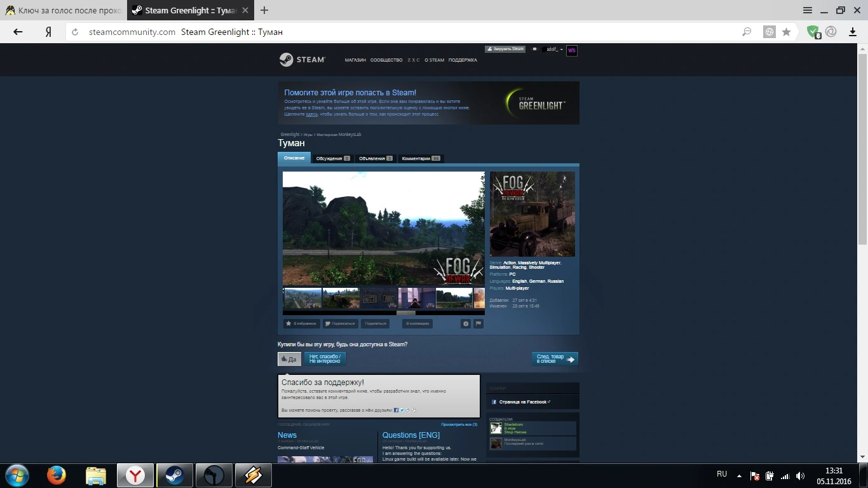Open the Steam inbox envelope icon
The height and width of the screenshot is (488, 868).
tap(534, 49)
